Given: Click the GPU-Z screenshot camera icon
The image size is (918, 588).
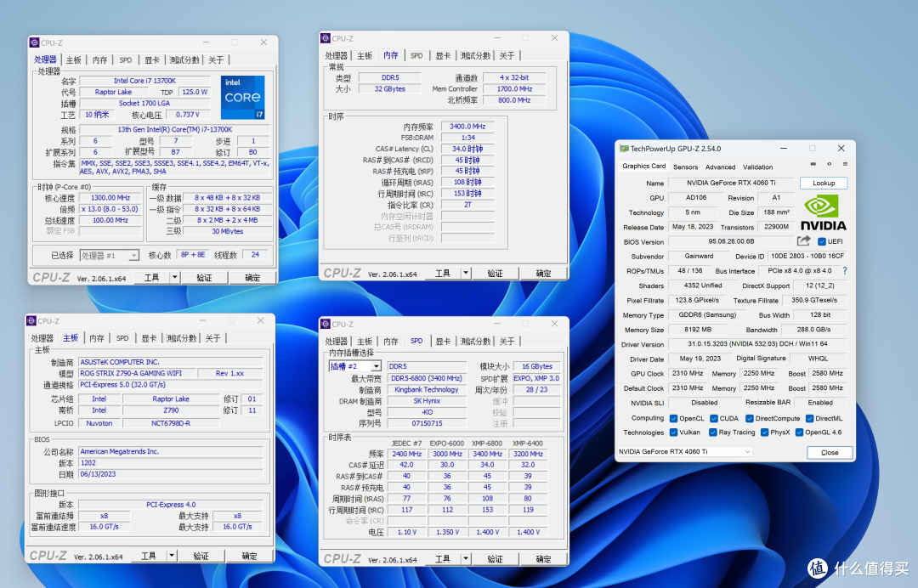Looking at the screenshot, I should (x=813, y=164).
